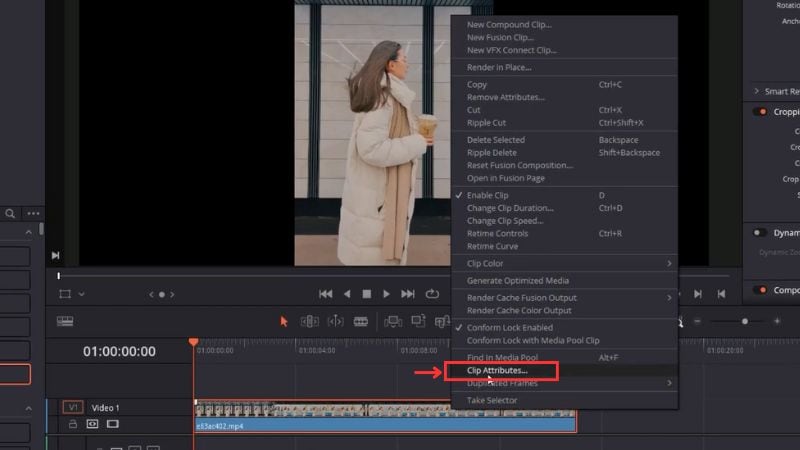Disable the Video 1 track visibility

[113, 424]
